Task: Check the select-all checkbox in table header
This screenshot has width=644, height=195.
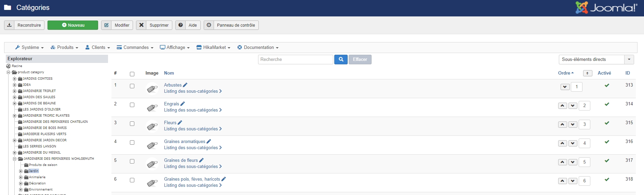Action: pyautogui.click(x=132, y=74)
